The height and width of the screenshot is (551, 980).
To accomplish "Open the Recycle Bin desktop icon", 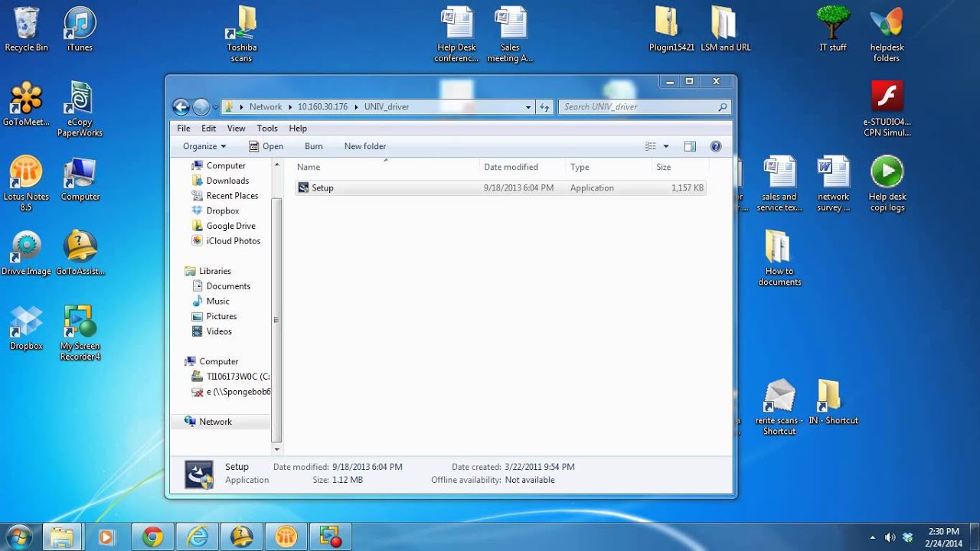I will (x=26, y=29).
